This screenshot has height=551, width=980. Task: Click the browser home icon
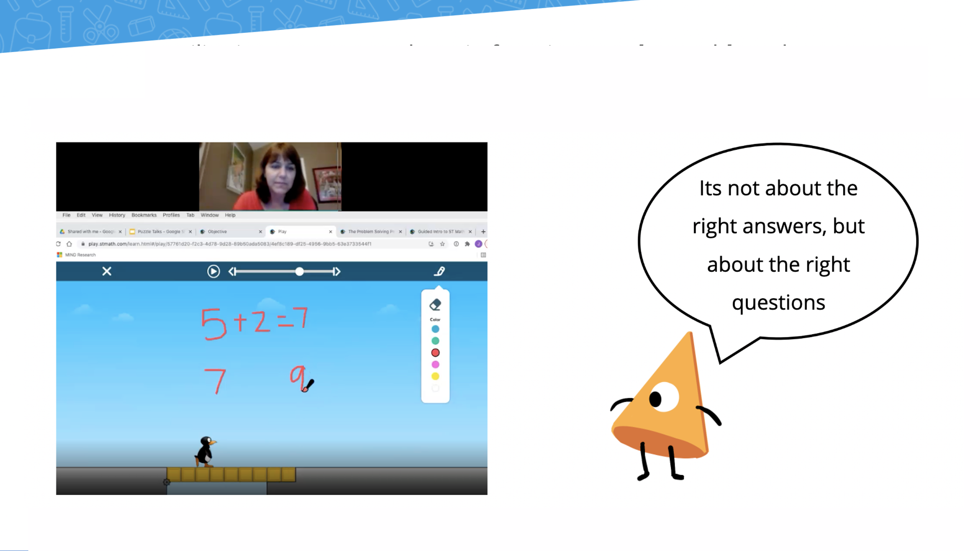pyautogui.click(x=69, y=244)
